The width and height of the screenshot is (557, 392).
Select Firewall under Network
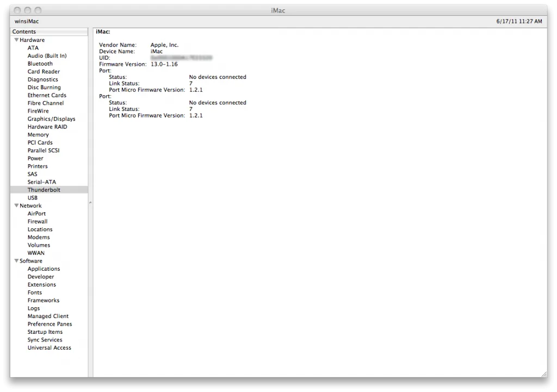[x=38, y=222]
